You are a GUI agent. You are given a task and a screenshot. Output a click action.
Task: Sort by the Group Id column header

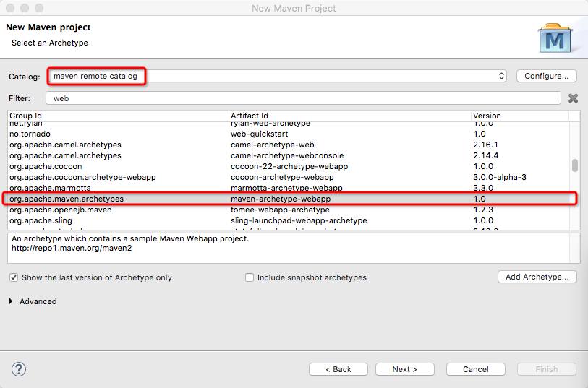tap(118, 116)
